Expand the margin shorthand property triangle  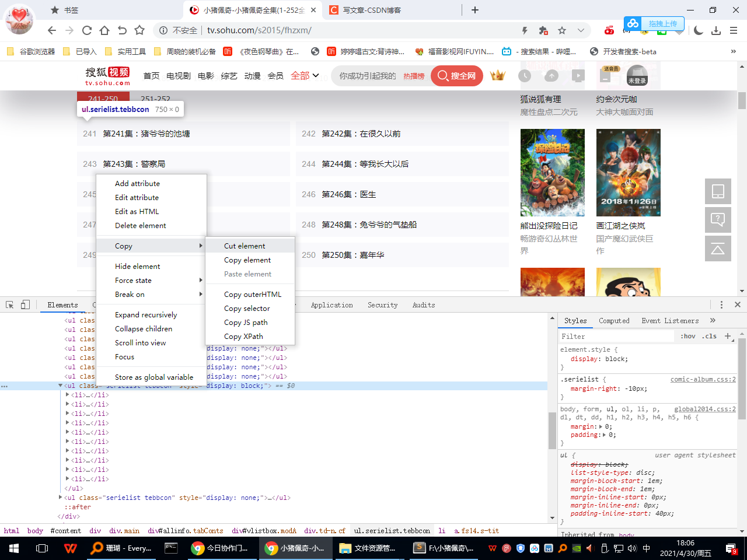601,426
